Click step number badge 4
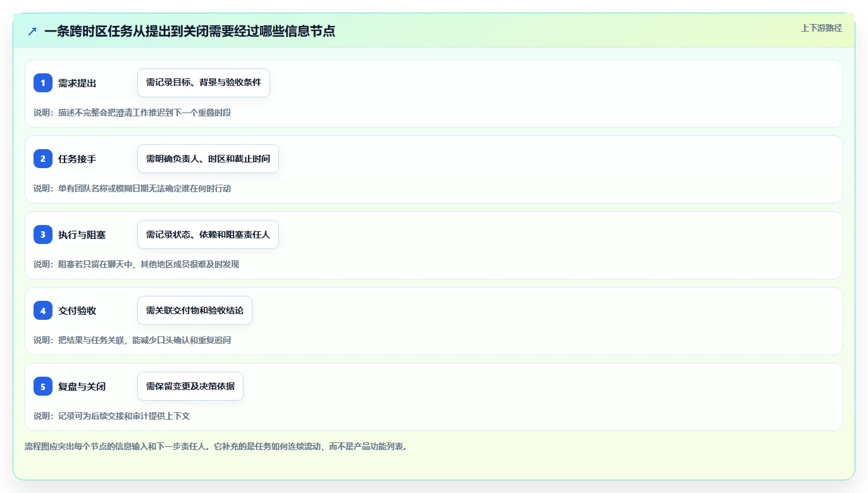This screenshot has width=868, height=493. click(x=43, y=310)
